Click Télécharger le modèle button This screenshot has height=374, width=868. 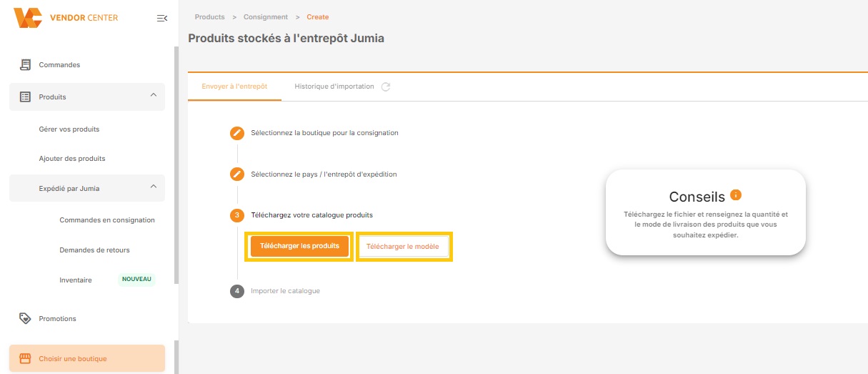pyautogui.click(x=403, y=247)
